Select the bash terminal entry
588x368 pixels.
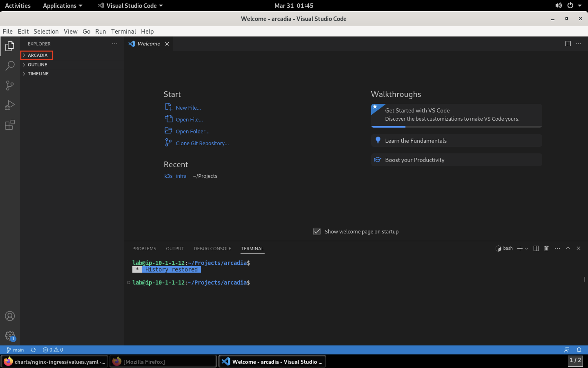(504, 248)
